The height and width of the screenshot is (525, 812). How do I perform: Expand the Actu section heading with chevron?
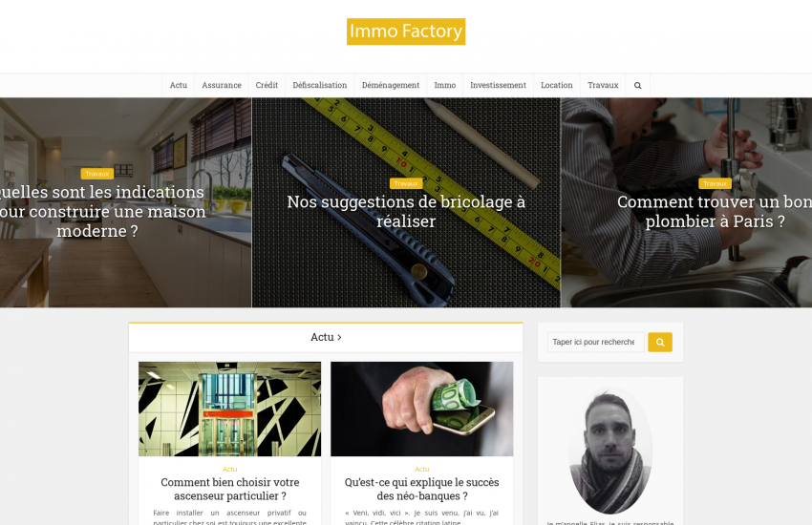point(326,337)
